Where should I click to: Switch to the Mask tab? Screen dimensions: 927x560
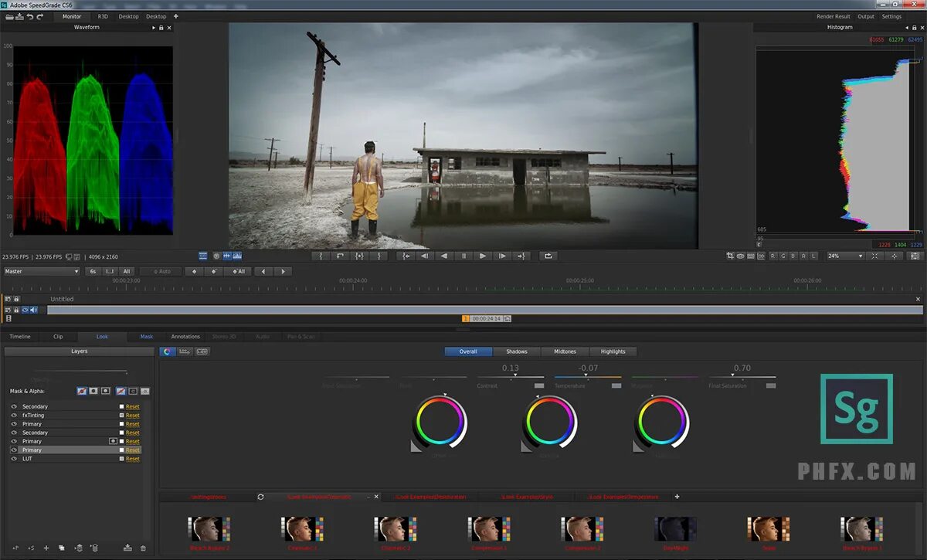(145, 336)
